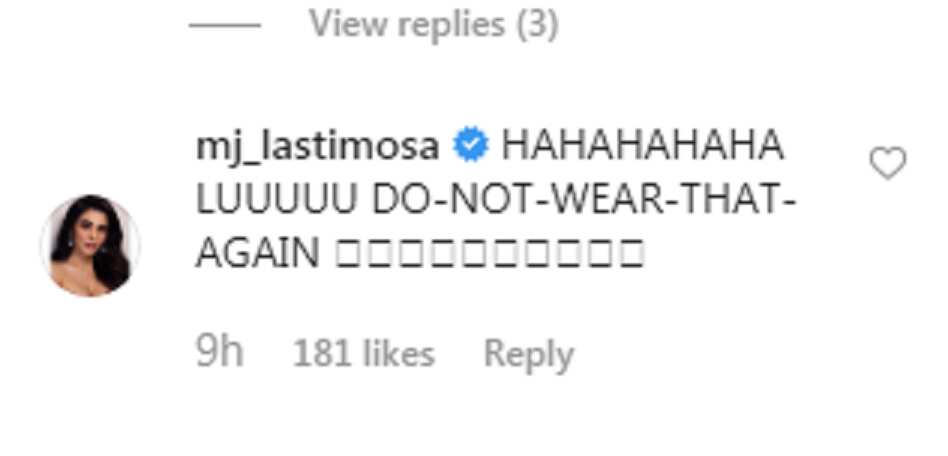948x456 pixels.
Task: Click the line beside View replies
Action: (225, 25)
